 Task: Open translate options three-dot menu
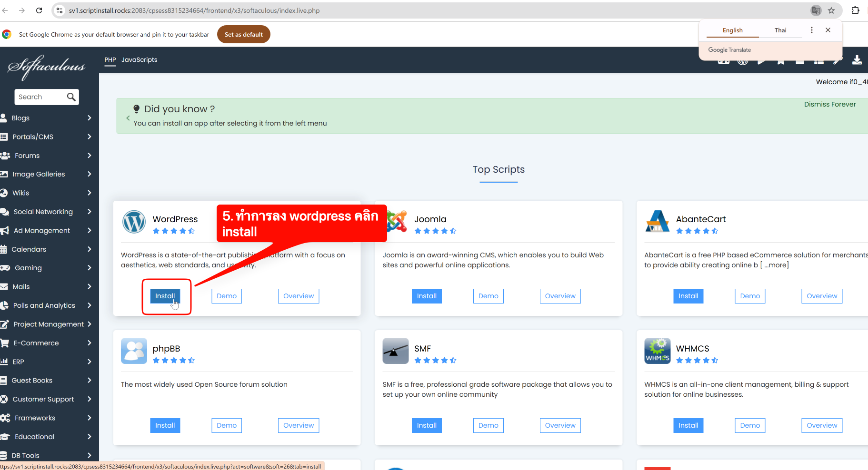[812, 30]
